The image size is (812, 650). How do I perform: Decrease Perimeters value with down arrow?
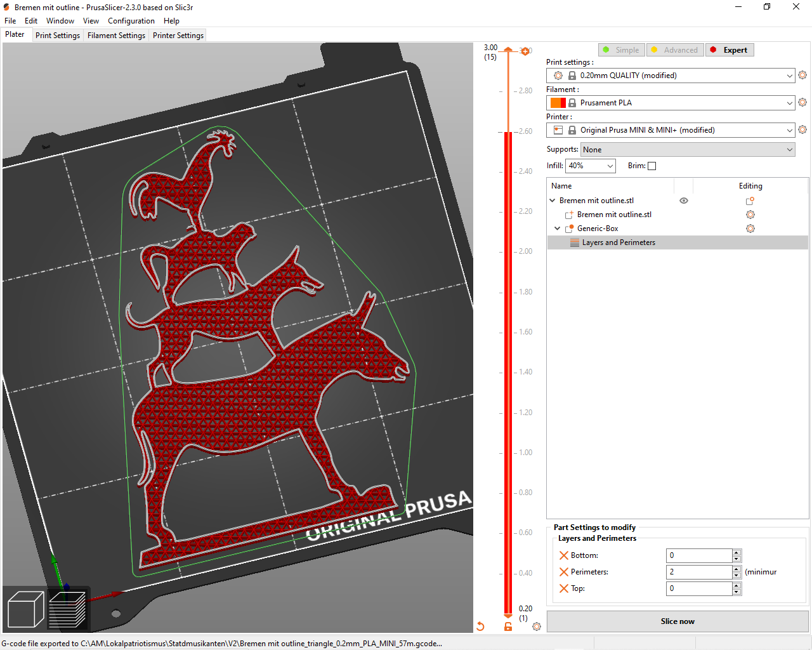pyautogui.click(x=737, y=576)
